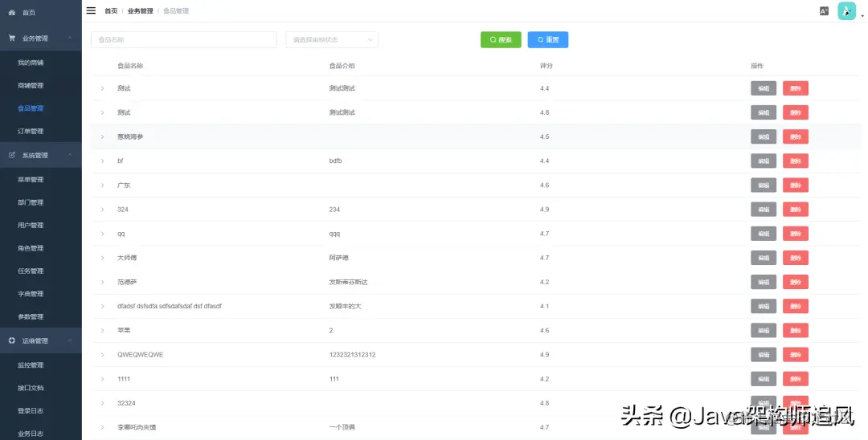Screen dimensions: 868x440
Task: Open 参数管理 in the sidebar
Action: click(31, 316)
